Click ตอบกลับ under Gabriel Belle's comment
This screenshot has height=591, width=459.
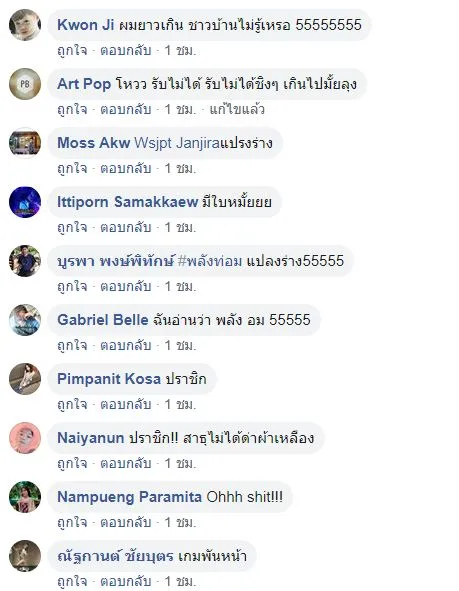coord(125,345)
